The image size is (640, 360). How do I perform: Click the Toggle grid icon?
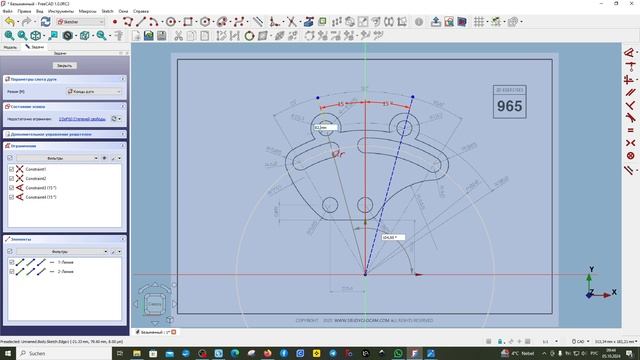[x=479, y=22]
